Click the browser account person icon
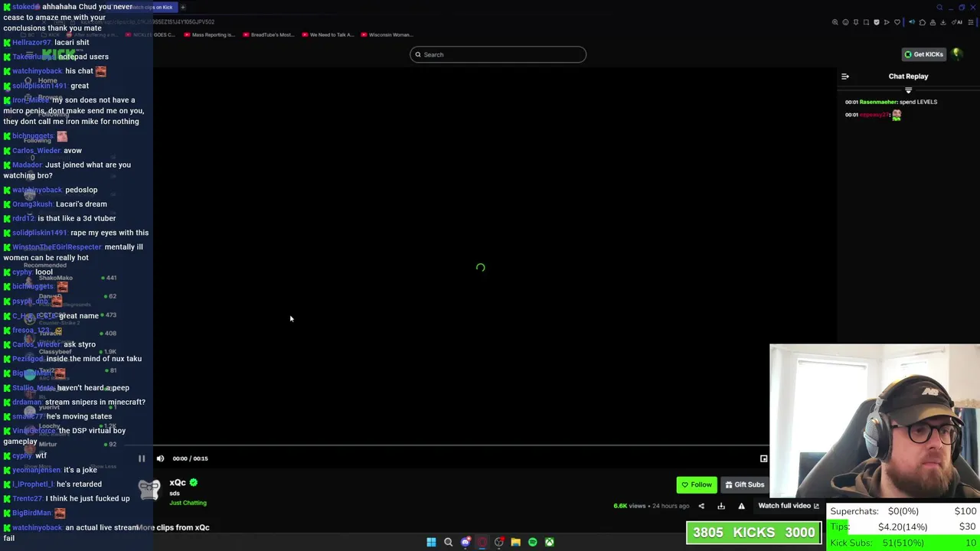980x551 pixels. (x=933, y=22)
